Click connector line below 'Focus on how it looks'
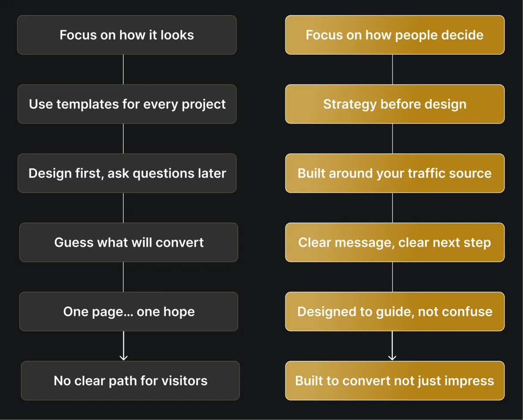Viewport: 523px width, 420px height. point(123,69)
